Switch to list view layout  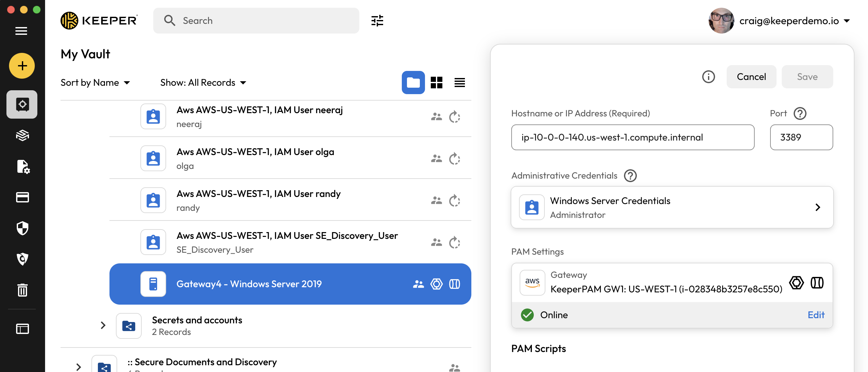coord(460,82)
